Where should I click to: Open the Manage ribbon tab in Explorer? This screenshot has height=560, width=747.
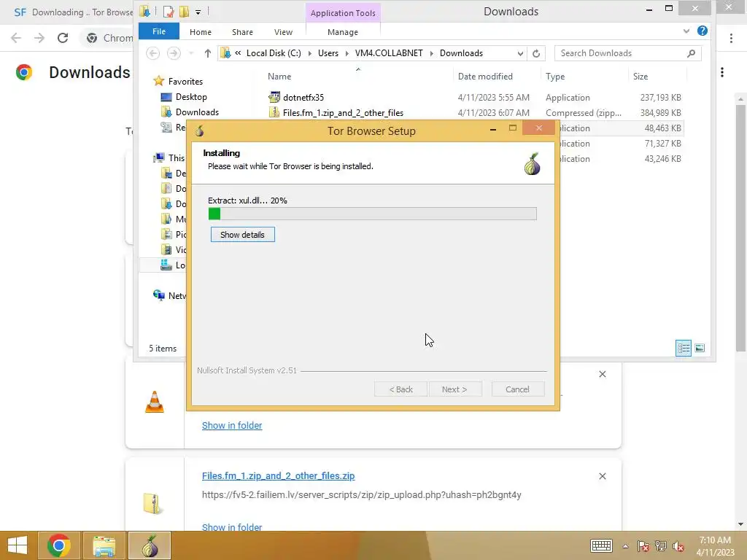click(343, 32)
